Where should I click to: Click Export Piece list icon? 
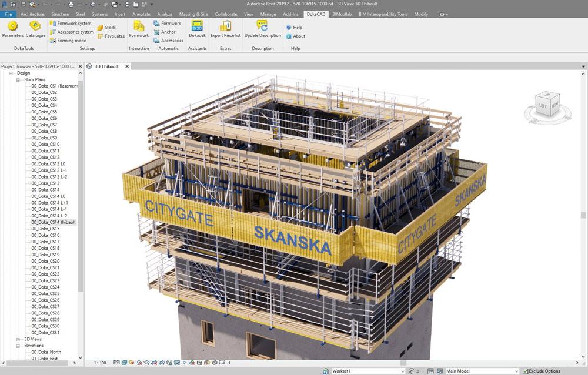pos(225,29)
